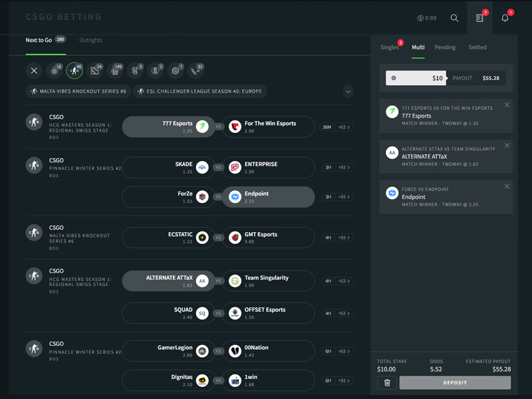Remove Endpoint bet from slip

(507, 186)
